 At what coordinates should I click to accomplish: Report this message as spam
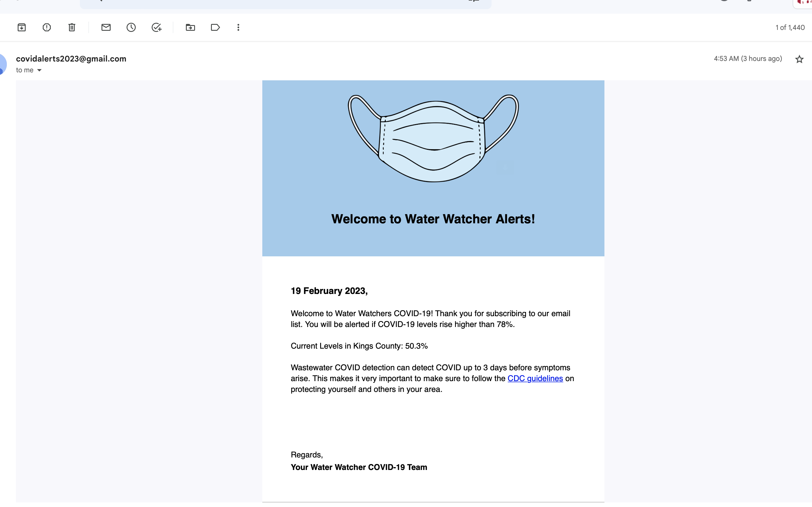coord(47,28)
